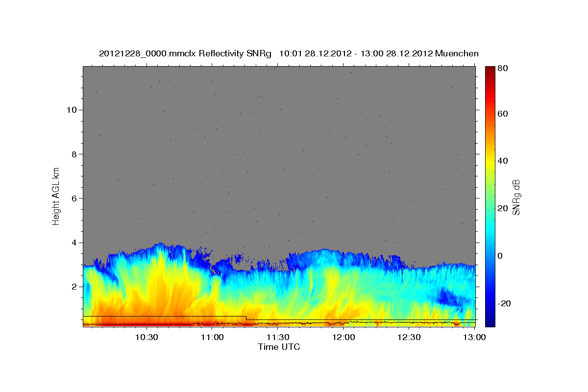Click the 'Time UTC' axis label
The width and height of the screenshot is (588, 392).
pyautogui.click(x=279, y=347)
